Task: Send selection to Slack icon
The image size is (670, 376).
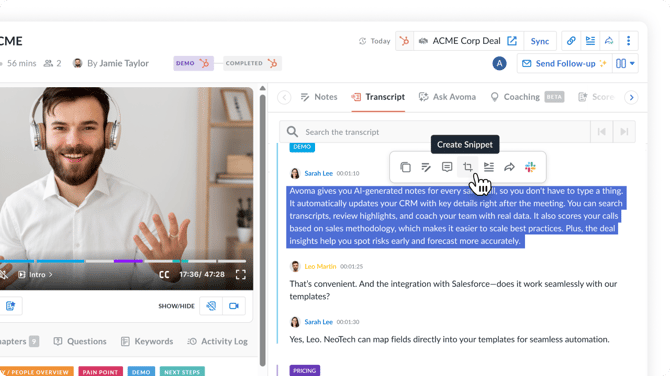Action: point(530,167)
